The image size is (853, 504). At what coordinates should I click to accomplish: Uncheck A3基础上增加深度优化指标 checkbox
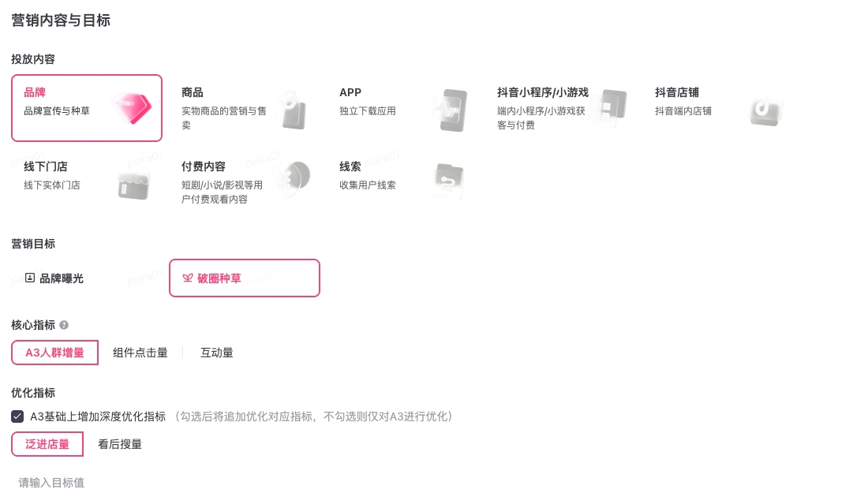[x=17, y=416]
